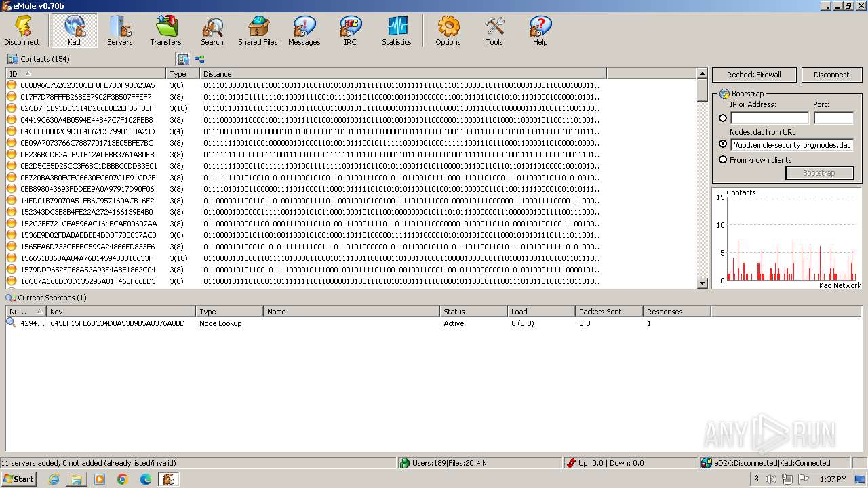Image resolution: width=868 pixels, height=488 pixels.
Task: Select contact 02CD7F6B93D83314D286B8E2EF05F30F
Action: click(x=87, y=108)
